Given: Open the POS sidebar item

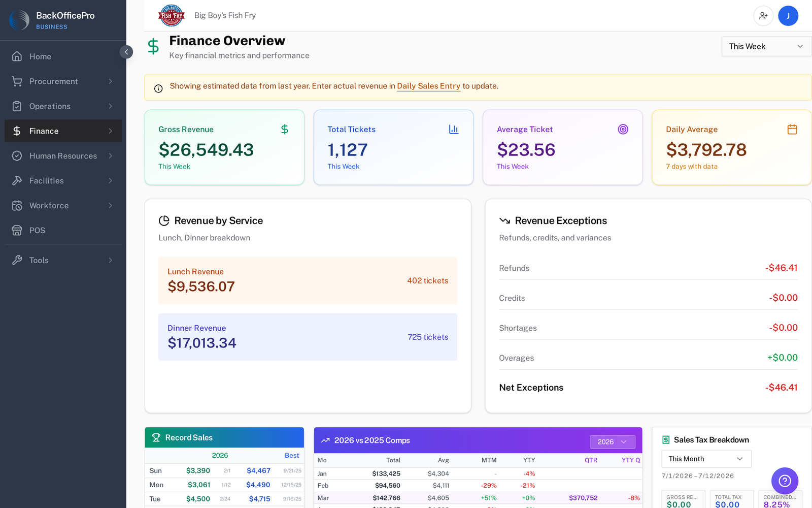Looking at the screenshot, I should [63, 230].
